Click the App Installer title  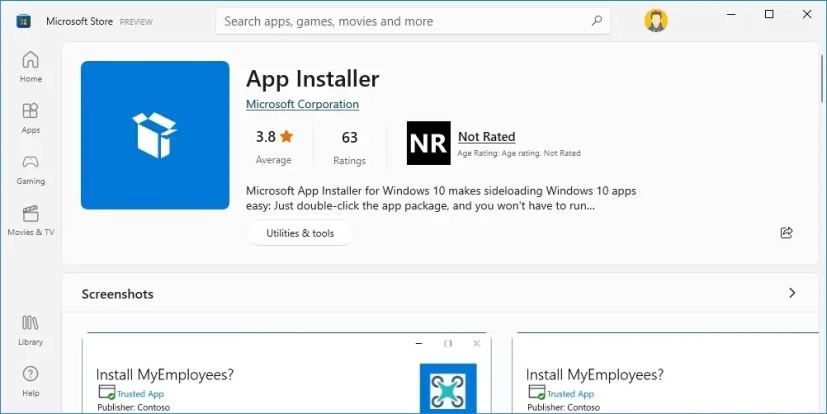(x=312, y=79)
